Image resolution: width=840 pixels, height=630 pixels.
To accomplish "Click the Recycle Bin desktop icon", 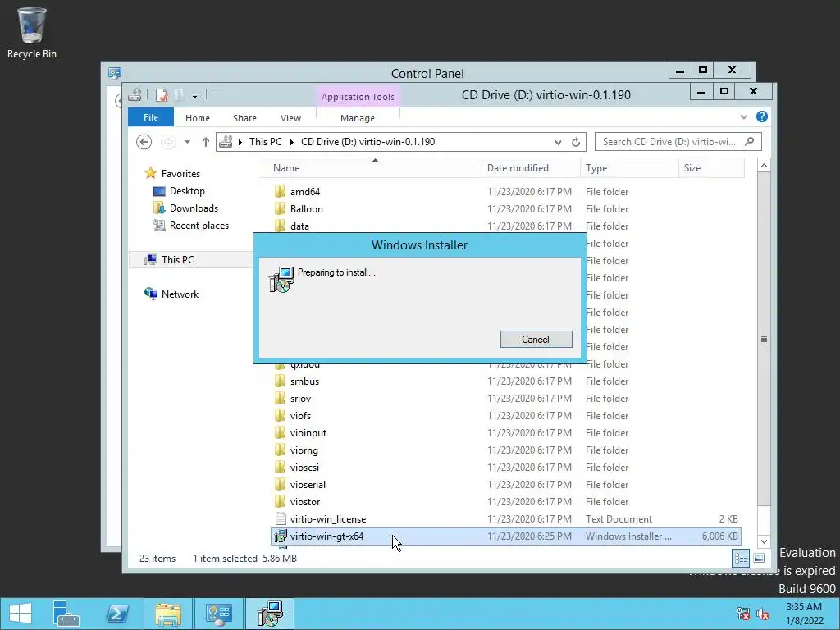I will pos(32,32).
